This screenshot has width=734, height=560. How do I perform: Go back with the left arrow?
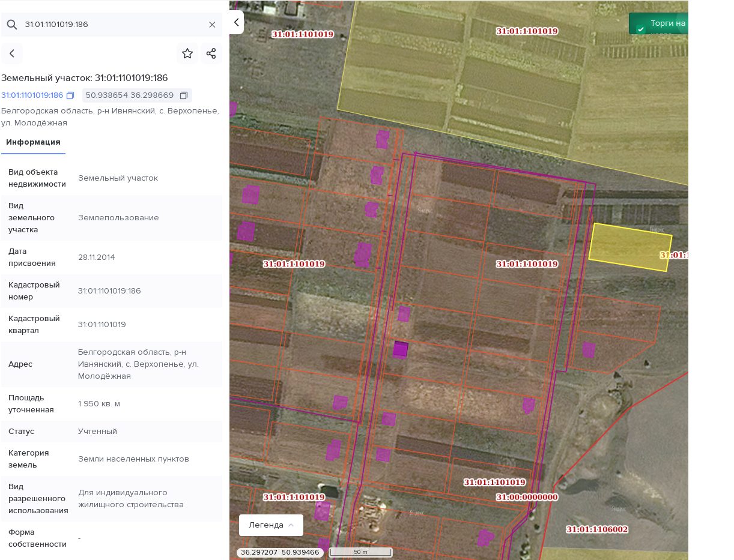pos(12,53)
